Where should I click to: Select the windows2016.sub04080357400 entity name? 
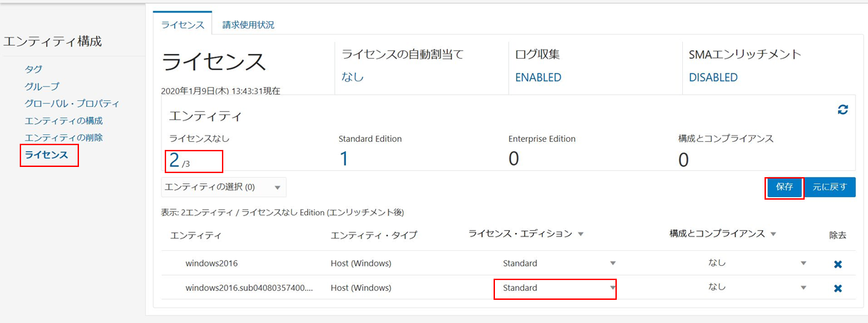tap(249, 288)
